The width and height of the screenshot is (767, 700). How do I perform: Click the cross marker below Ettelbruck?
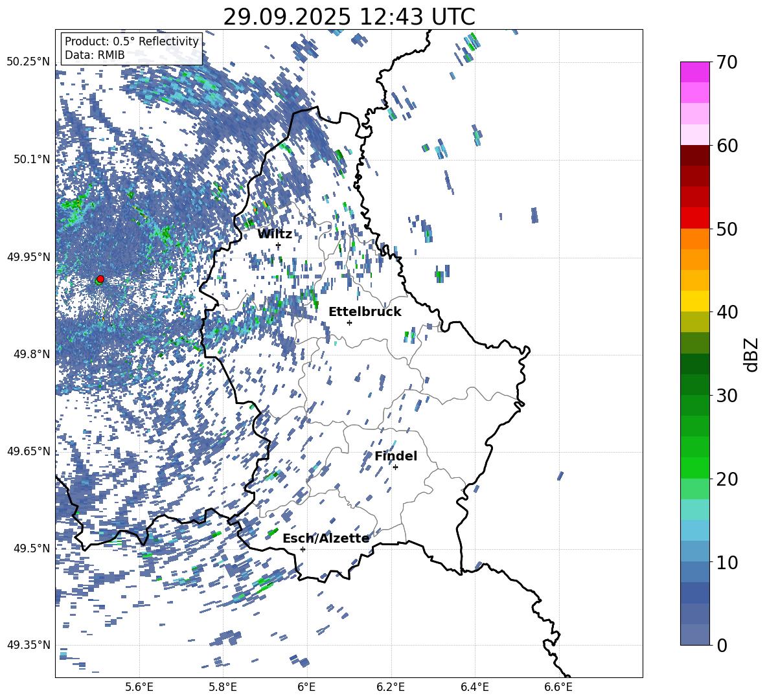click(x=349, y=322)
